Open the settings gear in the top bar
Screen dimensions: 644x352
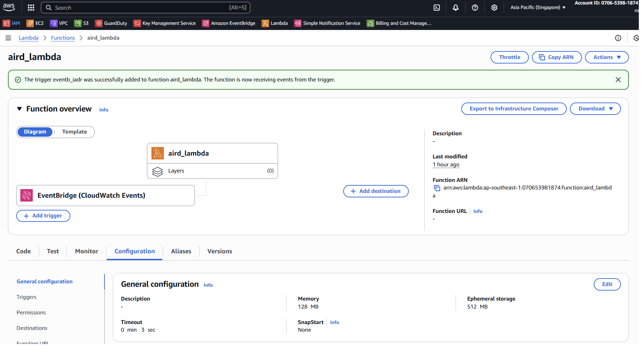pos(494,8)
